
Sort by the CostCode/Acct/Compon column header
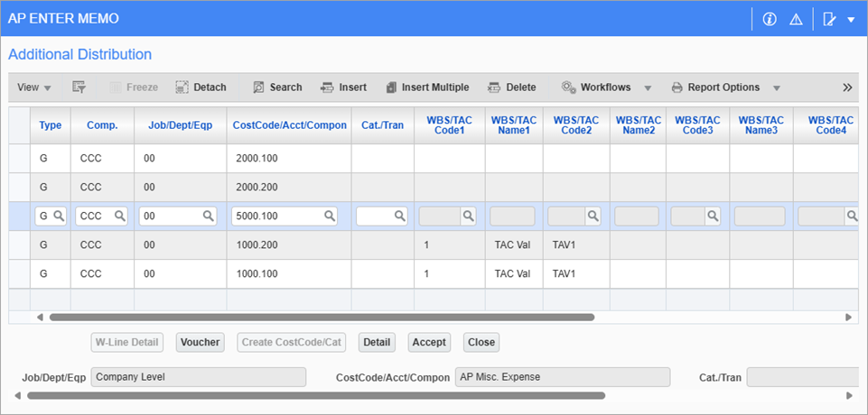[290, 125]
